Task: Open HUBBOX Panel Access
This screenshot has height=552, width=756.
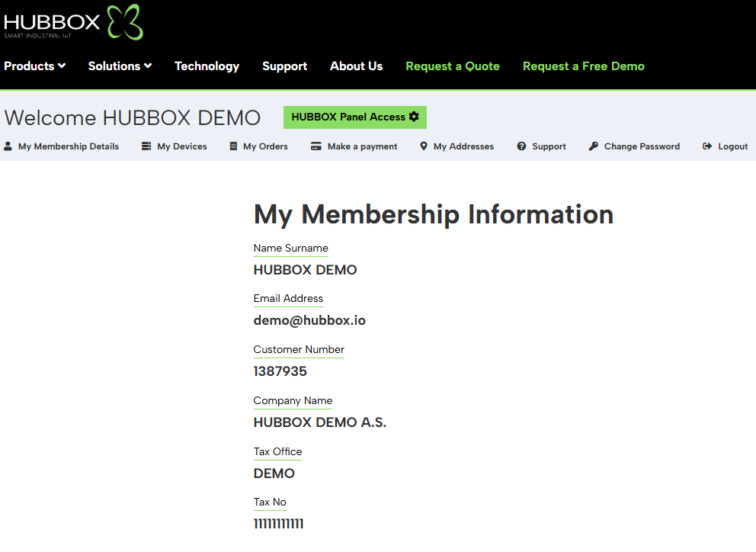Action: (355, 117)
